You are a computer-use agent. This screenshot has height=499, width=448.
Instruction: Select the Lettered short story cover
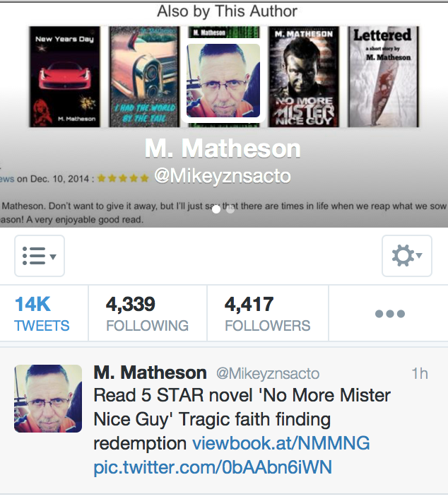383,77
